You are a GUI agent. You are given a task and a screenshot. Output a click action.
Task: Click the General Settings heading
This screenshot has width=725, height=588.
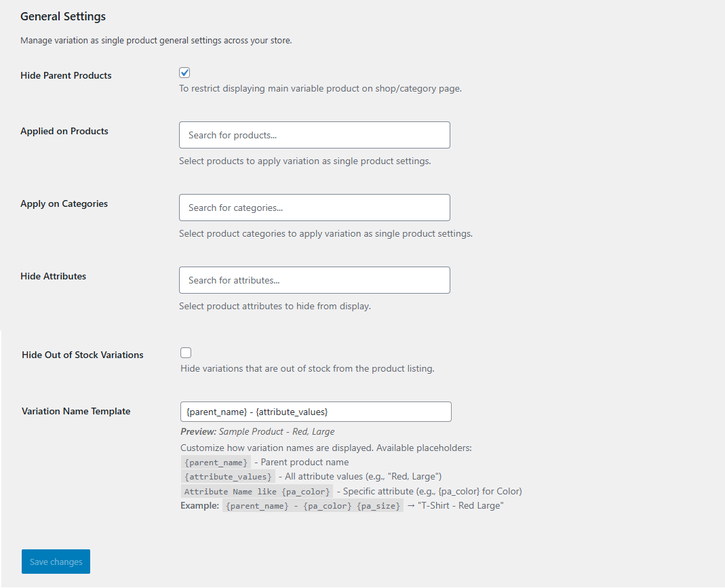coord(62,16)
